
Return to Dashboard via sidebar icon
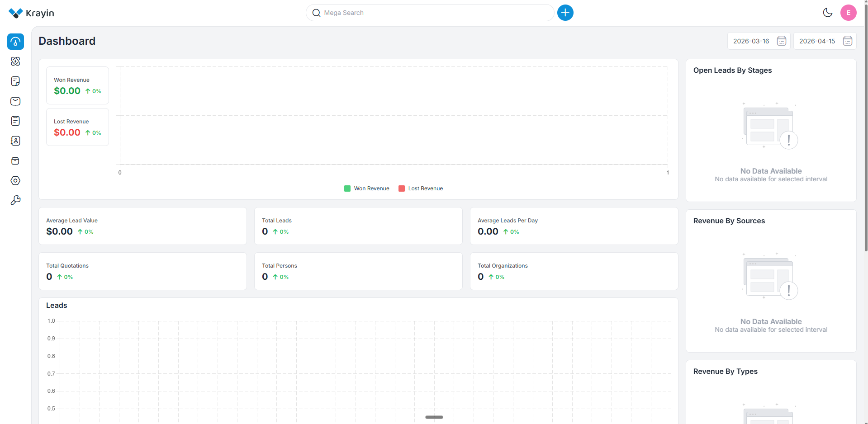coord(15,42)
